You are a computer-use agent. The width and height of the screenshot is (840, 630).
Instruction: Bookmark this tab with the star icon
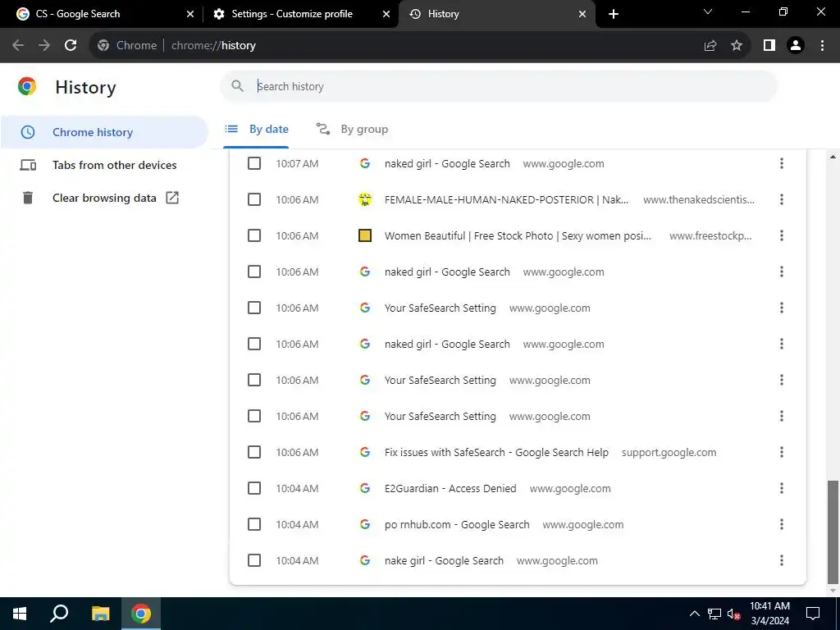737,46
